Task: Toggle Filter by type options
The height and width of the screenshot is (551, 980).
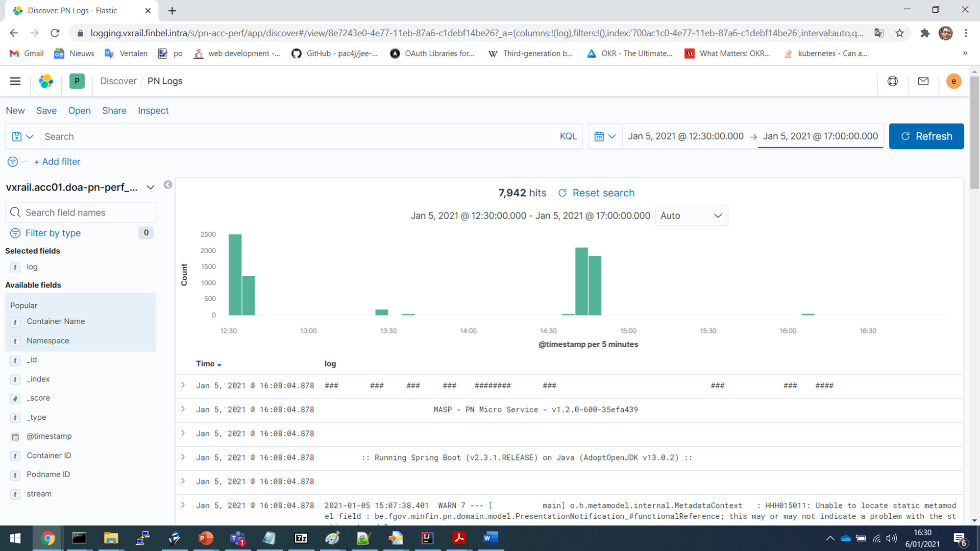Action: (x=53, y=233)
